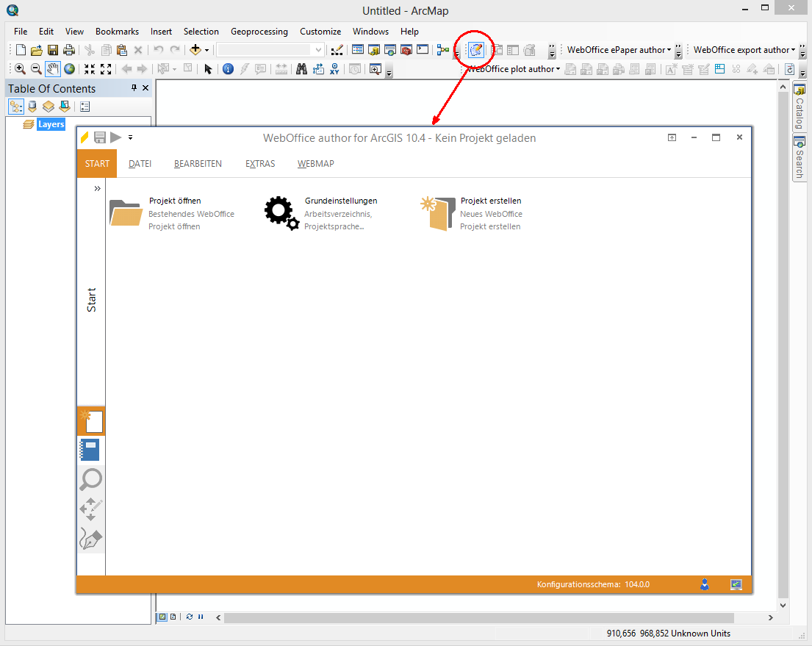Toggle auto-hide pin on Table Of Contents
This screenshot has width=812, height=646.
pos(134,87)
